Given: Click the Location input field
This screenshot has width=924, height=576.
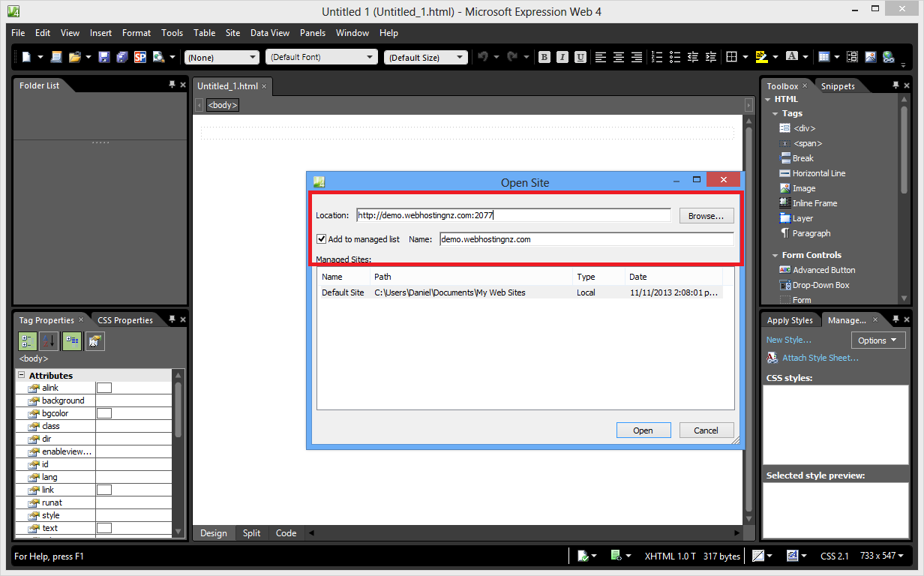Looking at the screenshot, I should [513, 215].
